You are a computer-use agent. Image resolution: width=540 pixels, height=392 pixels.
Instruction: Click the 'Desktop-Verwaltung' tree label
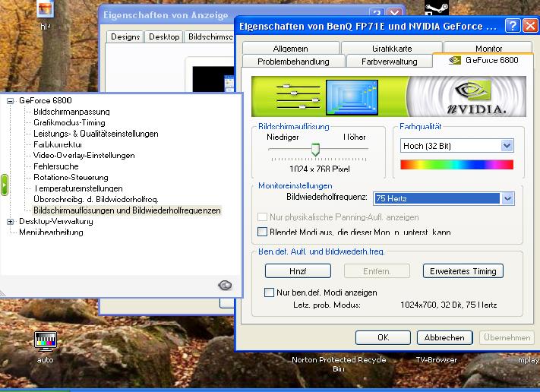pos(55,221)
